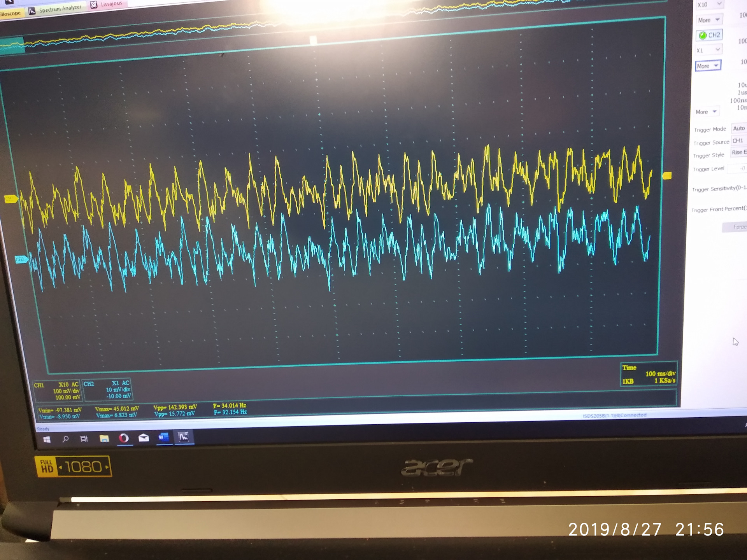Click the F= 32.154 Hz reading
Image resolution: width=747 pixels, height=560 pixels.
coord(230,412)
